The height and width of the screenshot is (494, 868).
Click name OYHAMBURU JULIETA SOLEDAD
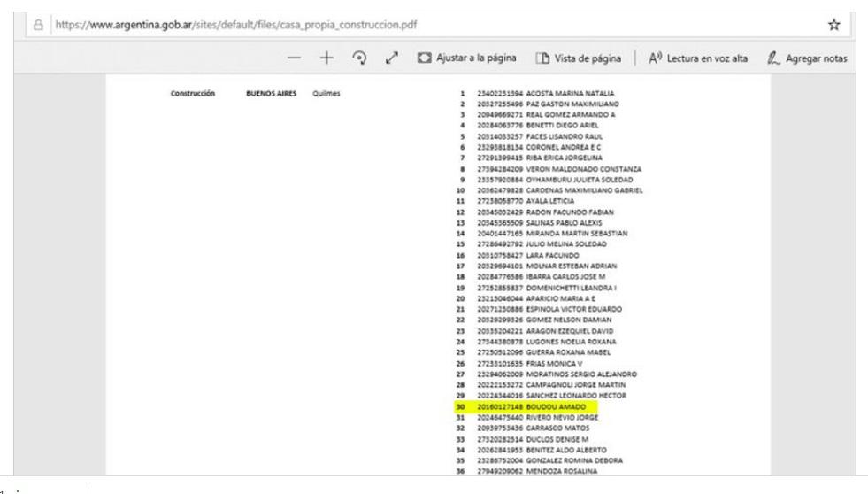tap(579, 180)
